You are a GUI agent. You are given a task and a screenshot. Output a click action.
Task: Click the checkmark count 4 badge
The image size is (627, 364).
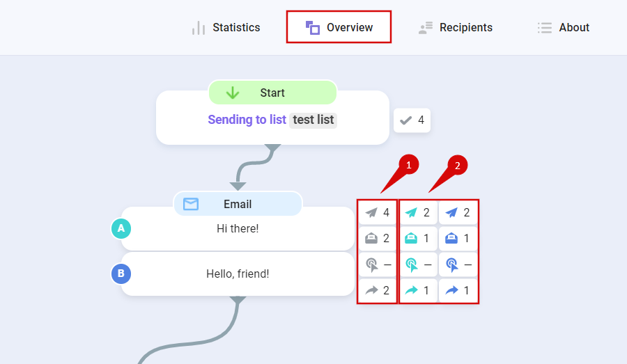tap(412, 120)
